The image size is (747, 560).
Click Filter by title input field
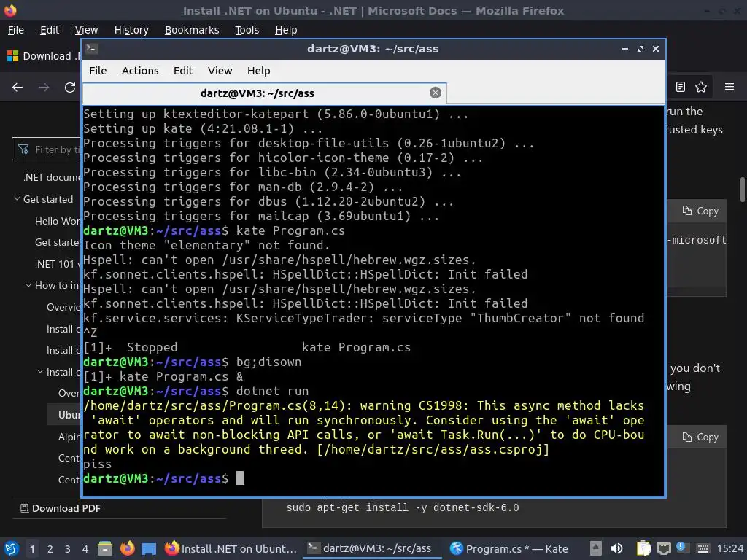coord(47,149)
